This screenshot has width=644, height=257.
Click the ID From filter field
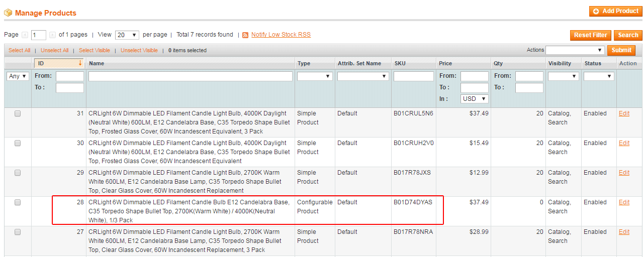(70, 76)
